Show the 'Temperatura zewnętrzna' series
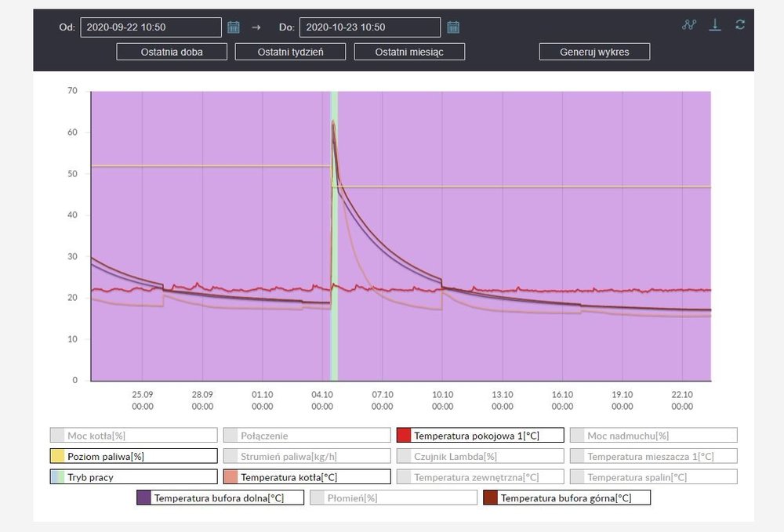 (480, 476)
